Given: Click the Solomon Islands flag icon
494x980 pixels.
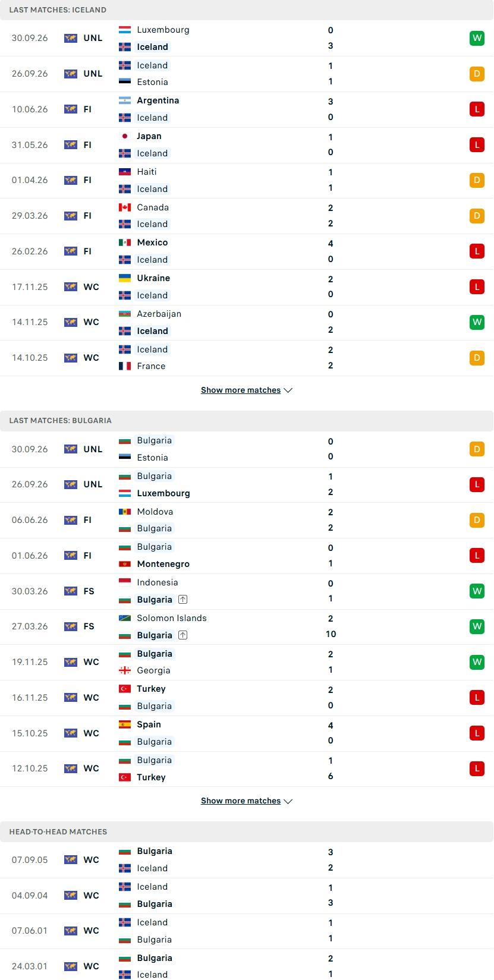Looking at the screenshot, I should [x=125, y=618].
